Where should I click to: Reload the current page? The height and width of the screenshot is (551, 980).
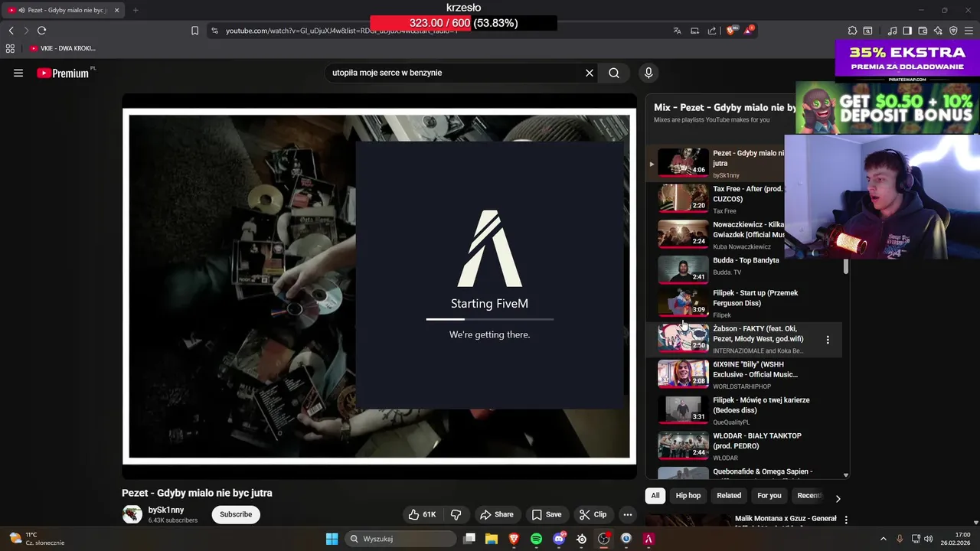[x=41, y=31]
